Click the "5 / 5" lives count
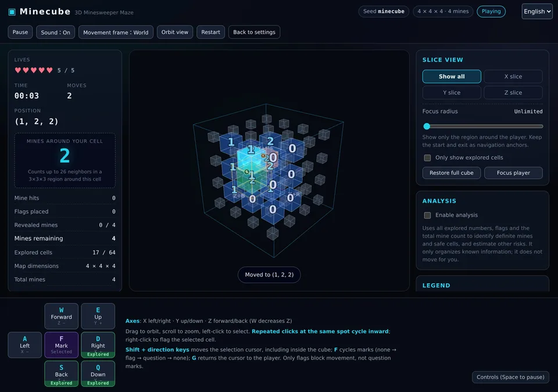 tap(66, 70)
